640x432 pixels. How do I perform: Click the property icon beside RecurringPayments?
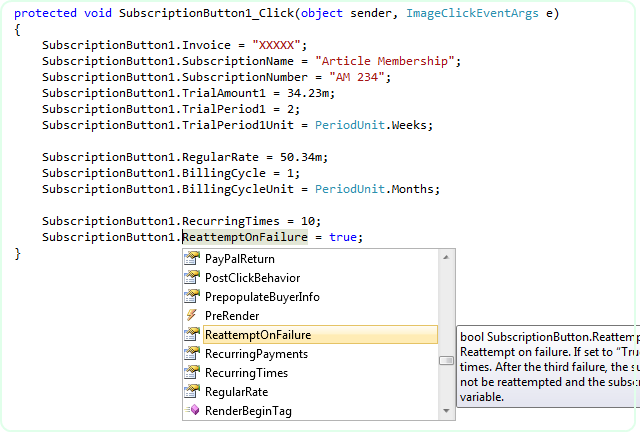coord(192,354)
